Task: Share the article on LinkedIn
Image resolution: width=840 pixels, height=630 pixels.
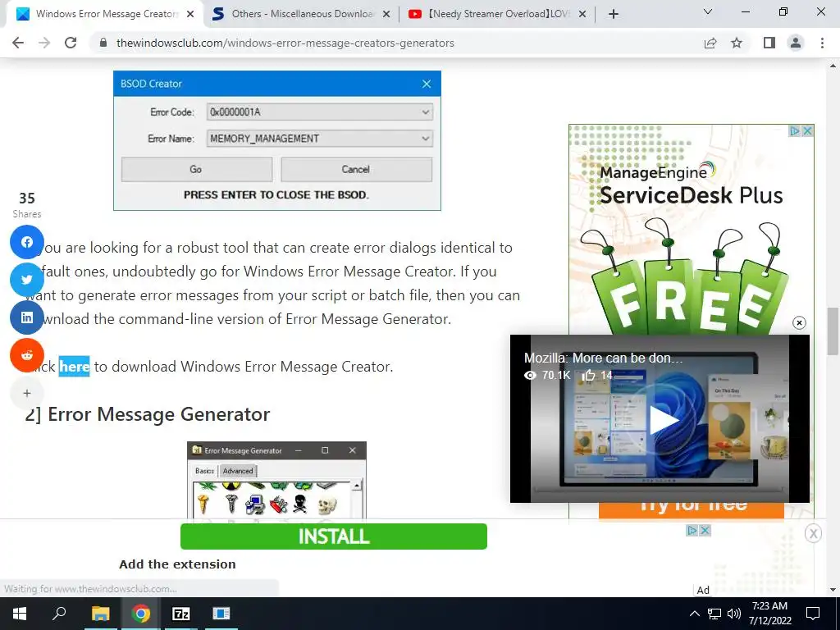Action: pos(27,317)
